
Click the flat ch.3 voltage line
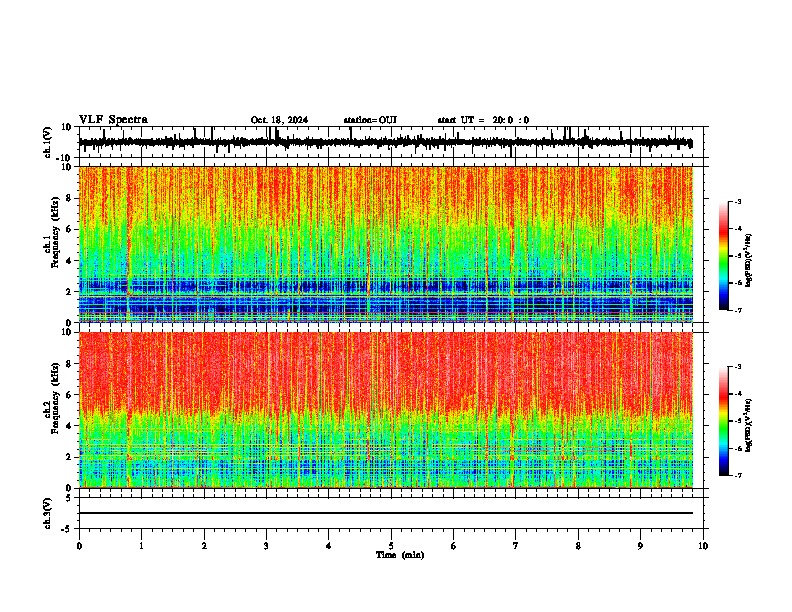point(386,513)
